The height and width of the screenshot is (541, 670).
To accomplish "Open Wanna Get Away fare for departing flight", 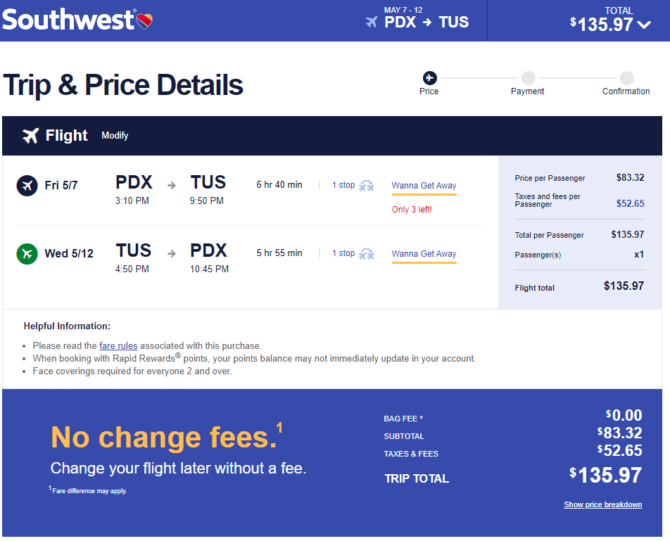I will tap(424, 186).
